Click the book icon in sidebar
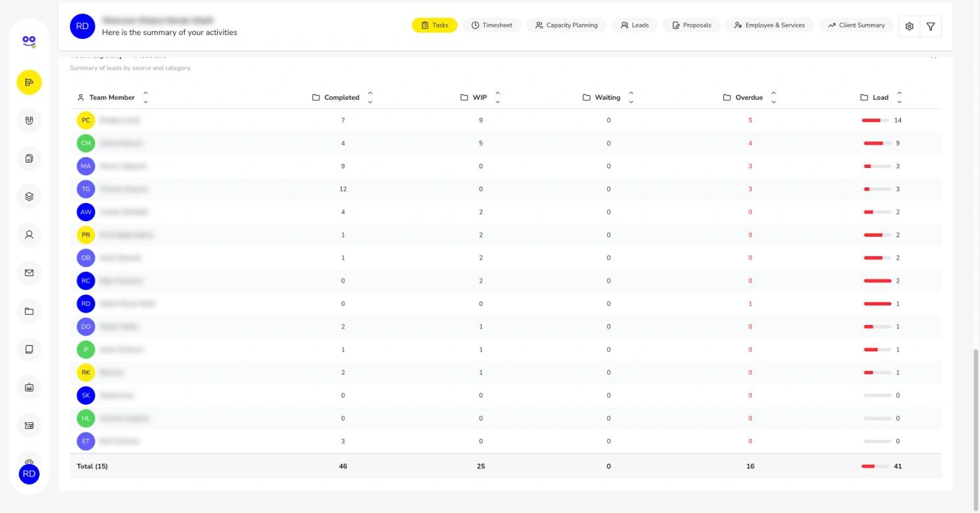The image size is (980, 513). [29, 350]
